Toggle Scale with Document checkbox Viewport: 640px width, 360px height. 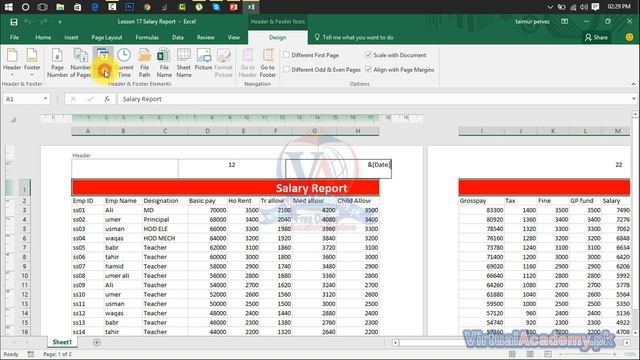tap(369, 55)
